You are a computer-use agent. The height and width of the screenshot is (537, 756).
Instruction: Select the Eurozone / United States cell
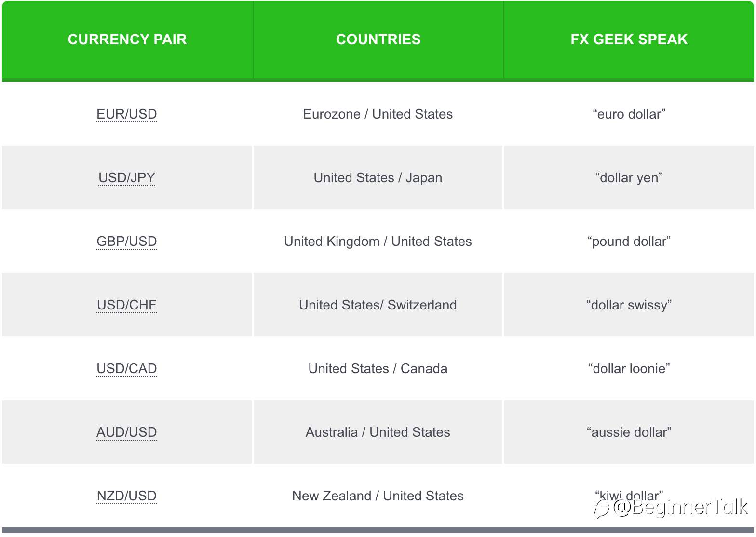pyautogui.click(x=378, y=114)
